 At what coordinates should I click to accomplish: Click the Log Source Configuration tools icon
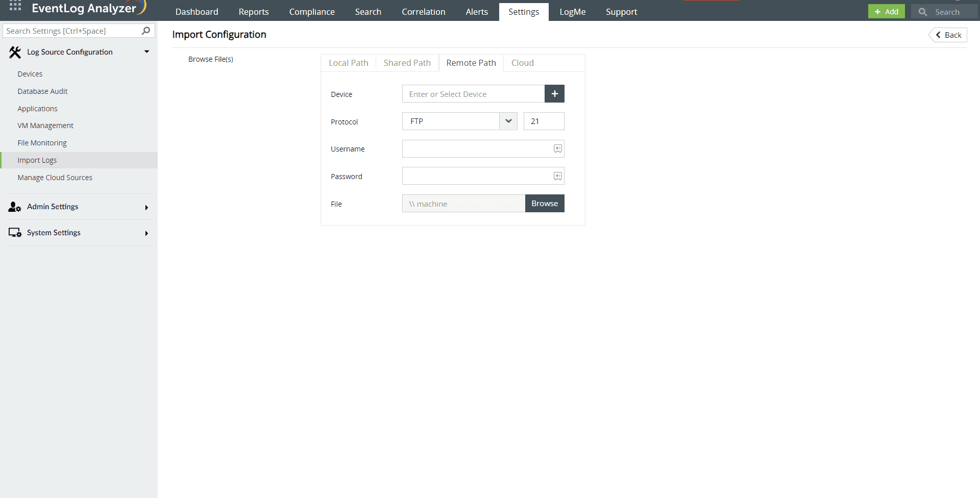click(15, 52)
